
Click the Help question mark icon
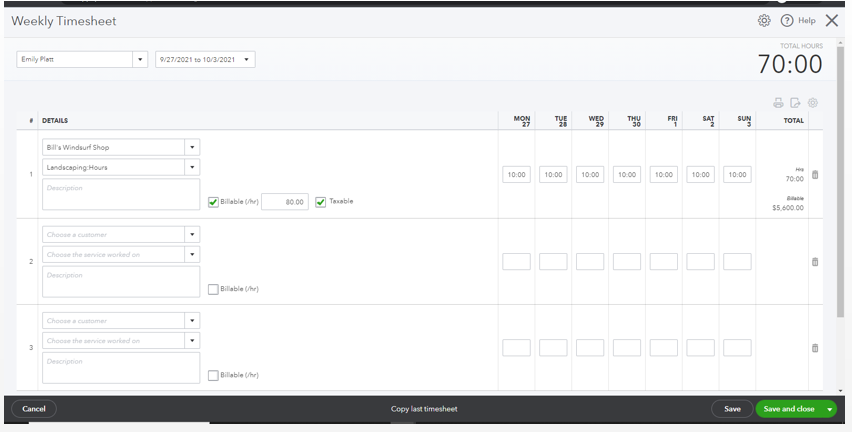786,21
